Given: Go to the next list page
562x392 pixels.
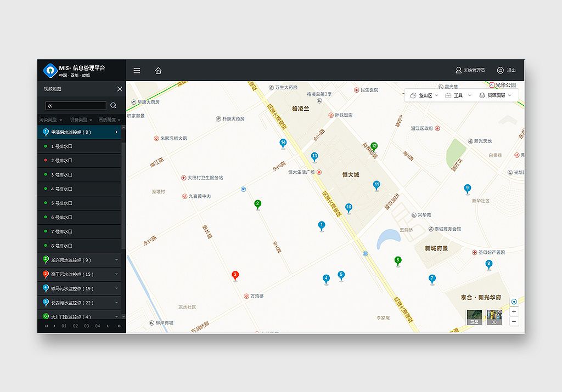Looking at the screenshot, I should pyautogui.click(x=108, y=326).
